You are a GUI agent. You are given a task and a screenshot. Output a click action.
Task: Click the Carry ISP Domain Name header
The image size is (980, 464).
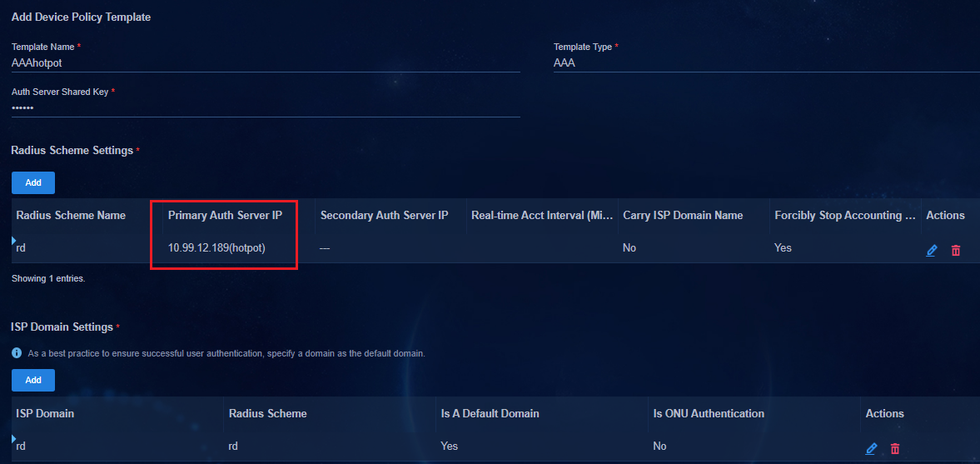(x=683, y=215)
